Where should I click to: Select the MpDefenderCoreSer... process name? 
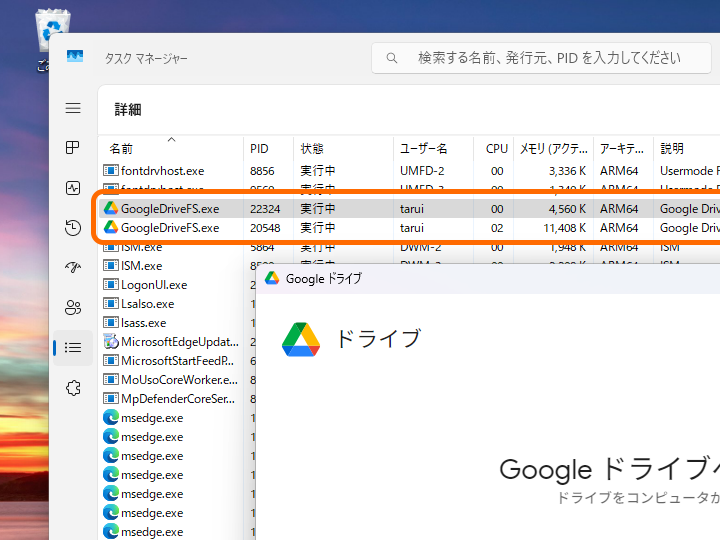point(178,399)
